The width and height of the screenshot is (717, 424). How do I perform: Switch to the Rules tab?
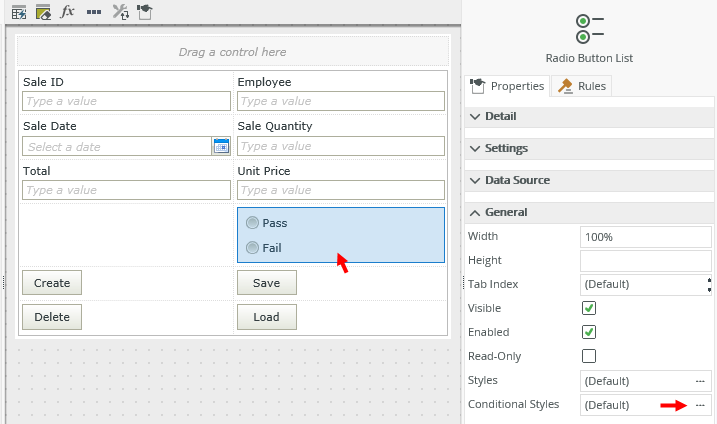click(x=582, y=86)
